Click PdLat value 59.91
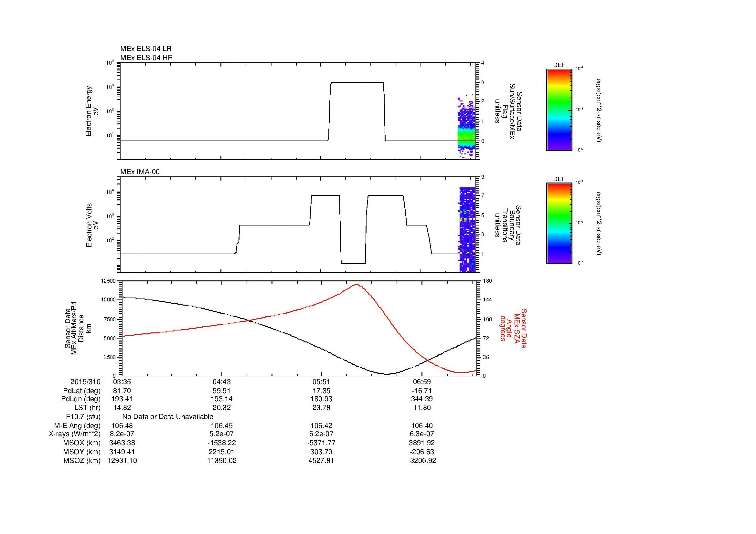The height and width of the screenshot is (534, 756). 222,391
